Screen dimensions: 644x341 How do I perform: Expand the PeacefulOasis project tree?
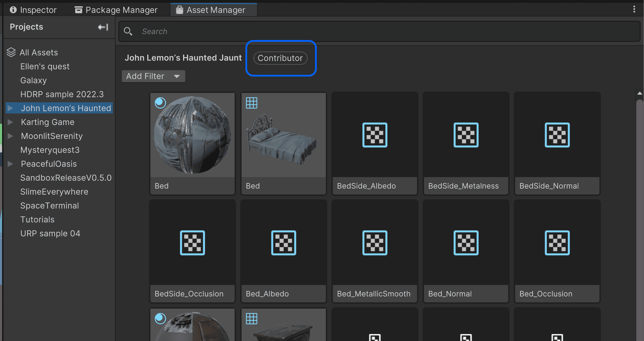tap(10, 164)
